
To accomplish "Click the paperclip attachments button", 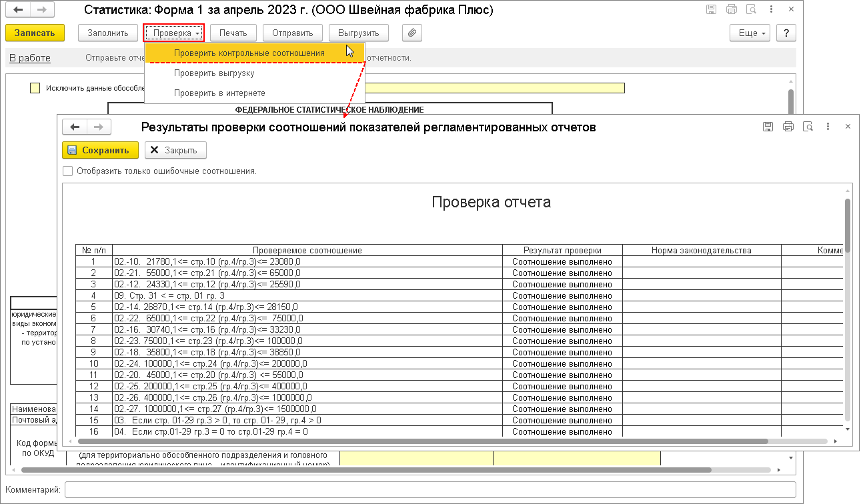I will pyautogui.click(x=412, y=33).
